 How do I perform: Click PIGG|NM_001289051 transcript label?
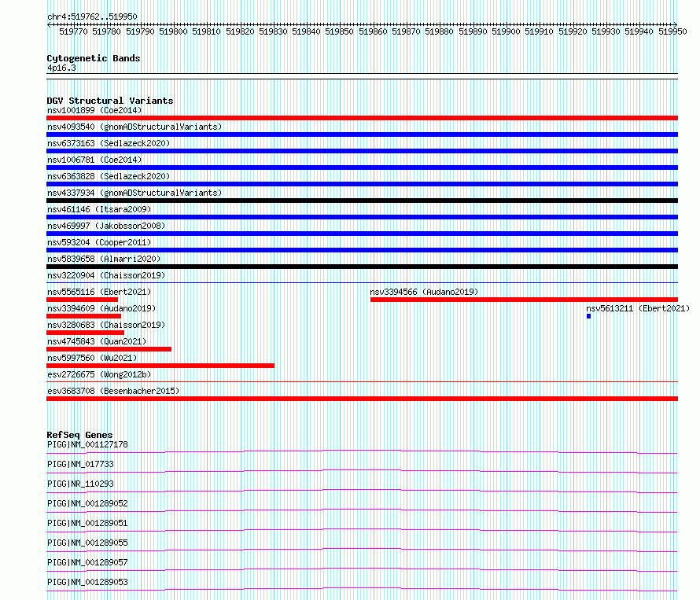click(87, 523)
